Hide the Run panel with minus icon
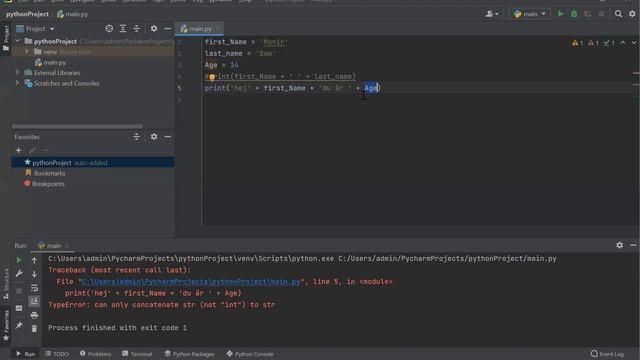640x360 pixels. 633,245
